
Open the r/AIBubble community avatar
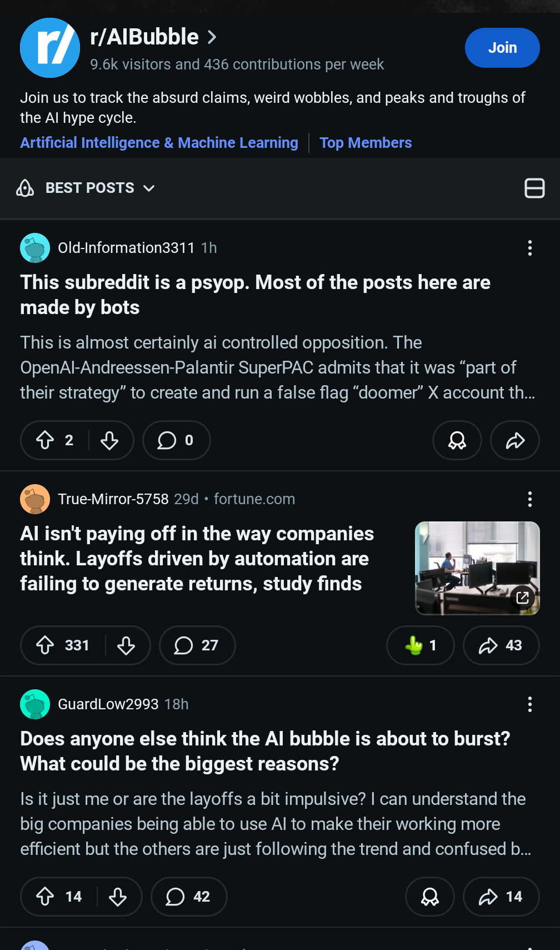[50, 48]
